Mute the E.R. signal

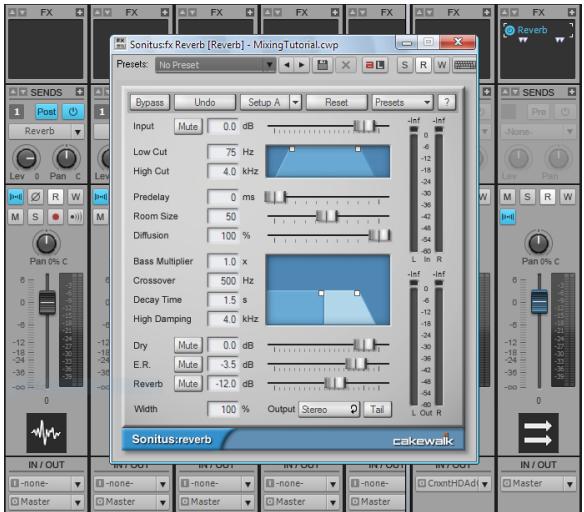188,364
